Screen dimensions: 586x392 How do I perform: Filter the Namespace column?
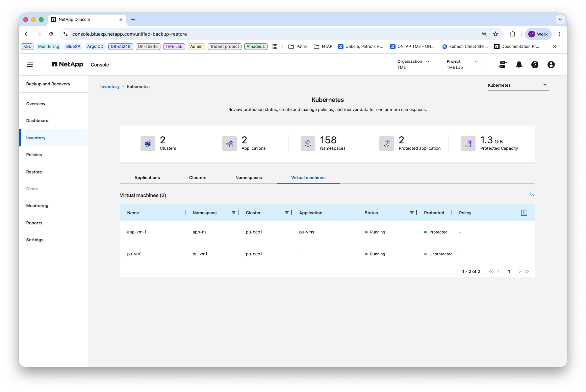click(234, 213)
